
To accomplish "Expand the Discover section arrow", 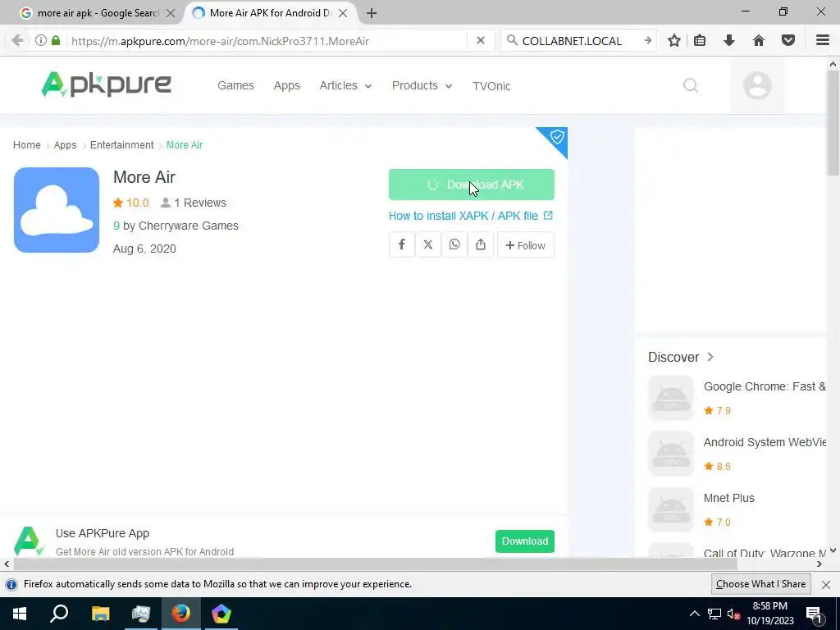I will (710, 357).
